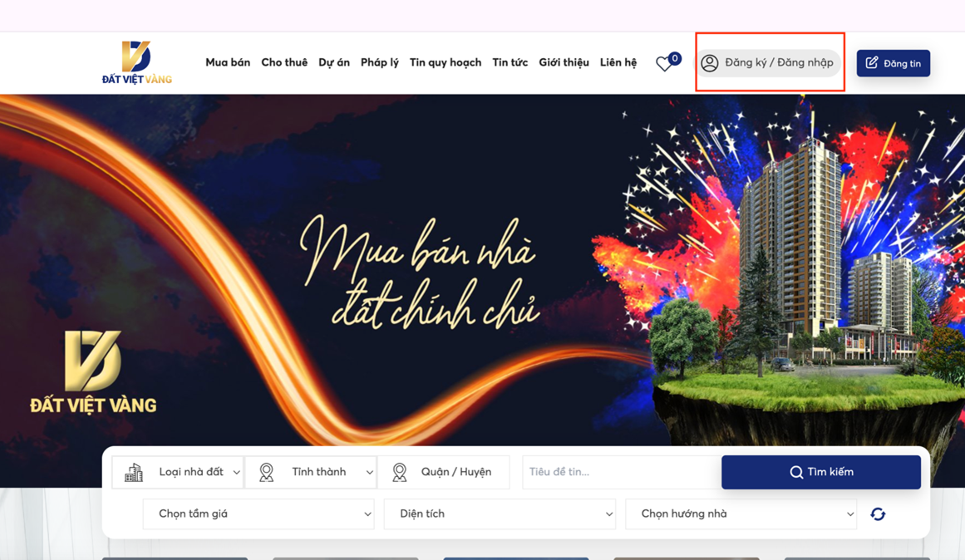Screen dimensions: 965x560
Task: Click the Đất Việt Vàng header logo
Action: 136,62
